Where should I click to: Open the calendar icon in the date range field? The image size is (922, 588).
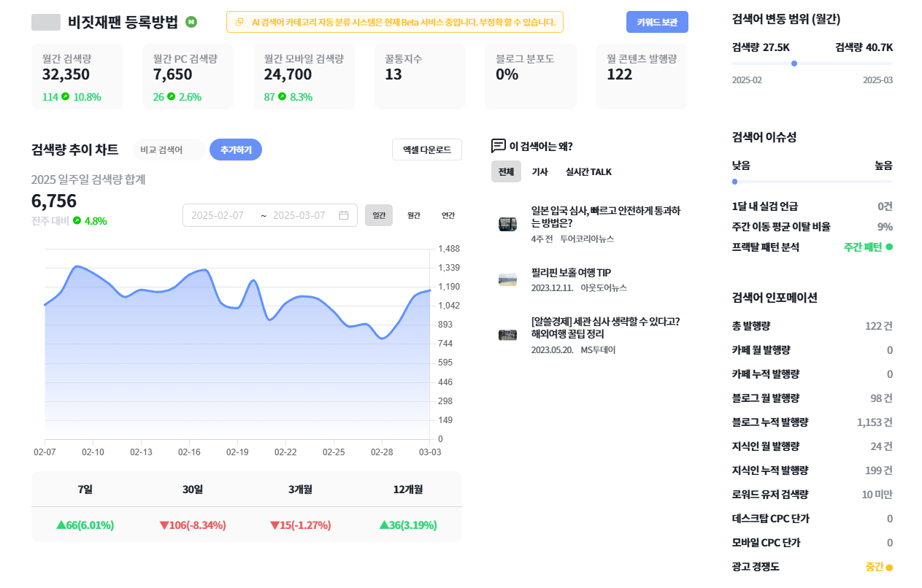344,215
